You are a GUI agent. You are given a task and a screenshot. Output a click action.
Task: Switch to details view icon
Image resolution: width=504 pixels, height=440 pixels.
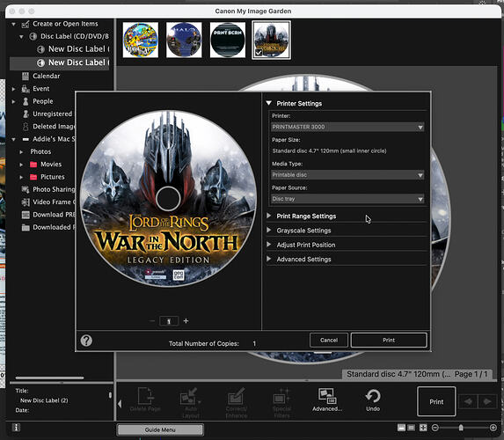tap(411, 428)
